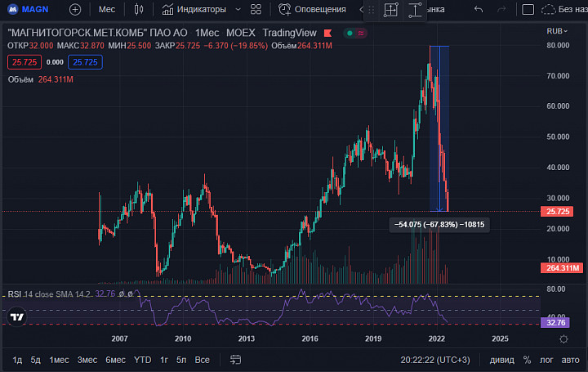Click the 32.76 RSI value label
The image size is (588, 372).
pyautogui.click(x=555, y=322)
